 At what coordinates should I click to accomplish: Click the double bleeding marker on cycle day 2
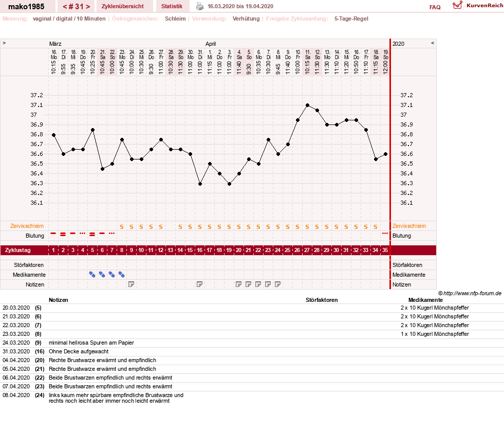click(x=63, y=235)
